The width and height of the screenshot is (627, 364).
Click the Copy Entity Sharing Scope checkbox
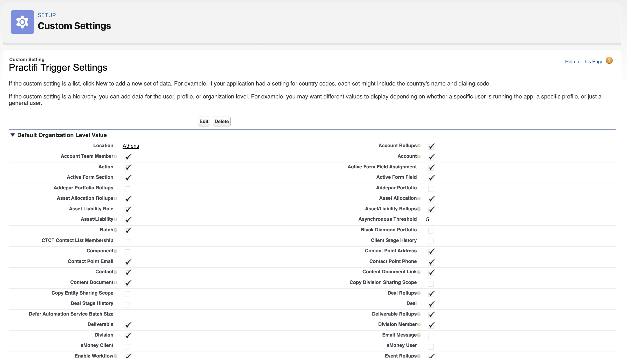tap(127, 294)
